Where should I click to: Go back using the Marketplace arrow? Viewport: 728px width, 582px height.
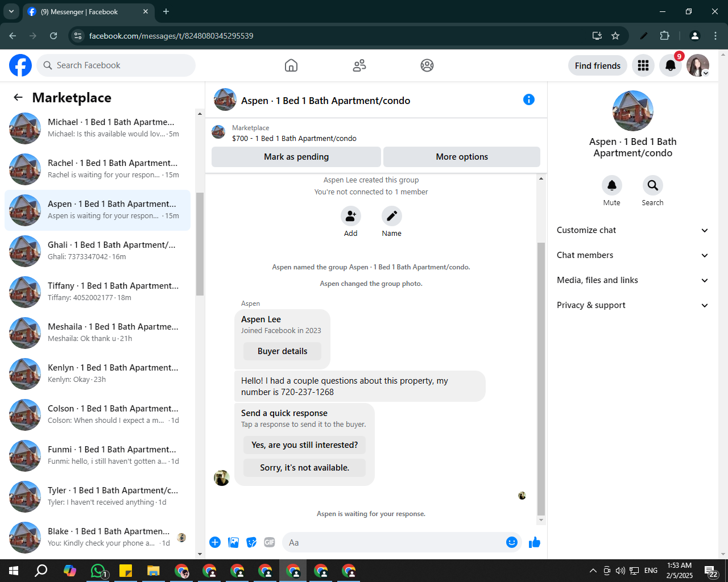(x=18, y=98)
